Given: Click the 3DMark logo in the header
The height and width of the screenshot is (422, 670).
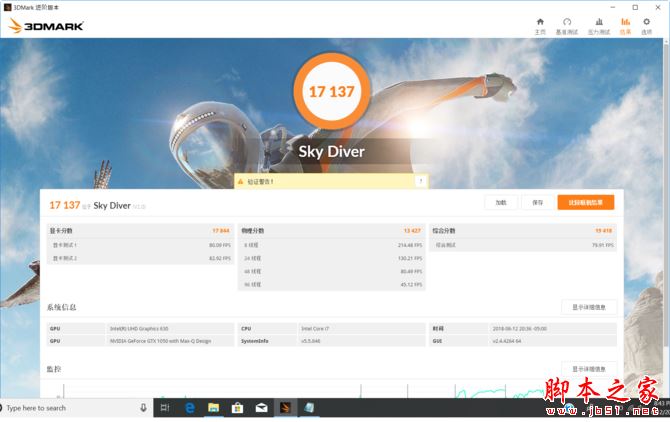Looking at the screenshot, I should click(x=46, y=26).
